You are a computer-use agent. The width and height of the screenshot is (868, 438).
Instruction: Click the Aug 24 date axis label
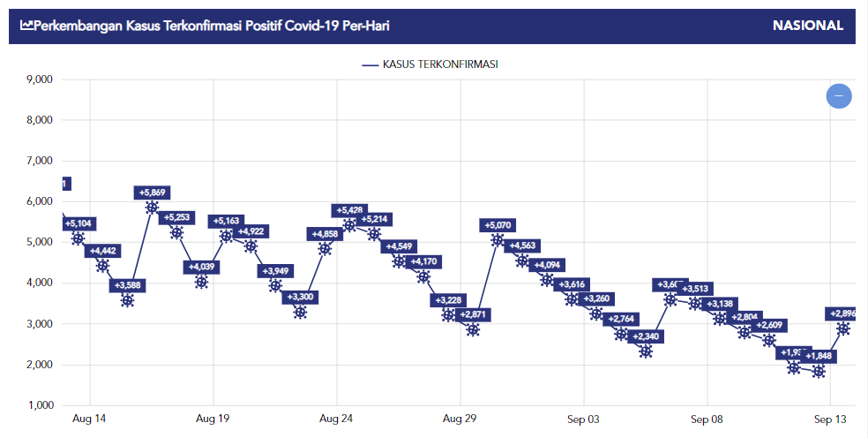(x=336, y=419)
